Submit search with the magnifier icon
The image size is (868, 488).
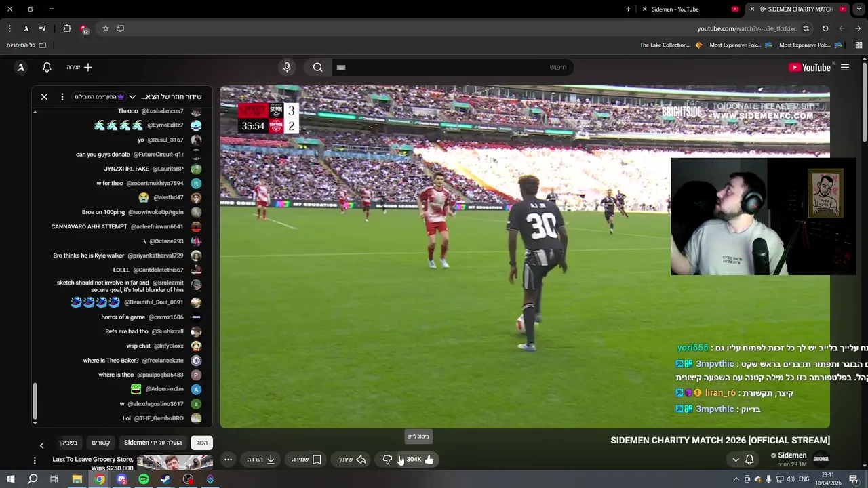[317, 67]
